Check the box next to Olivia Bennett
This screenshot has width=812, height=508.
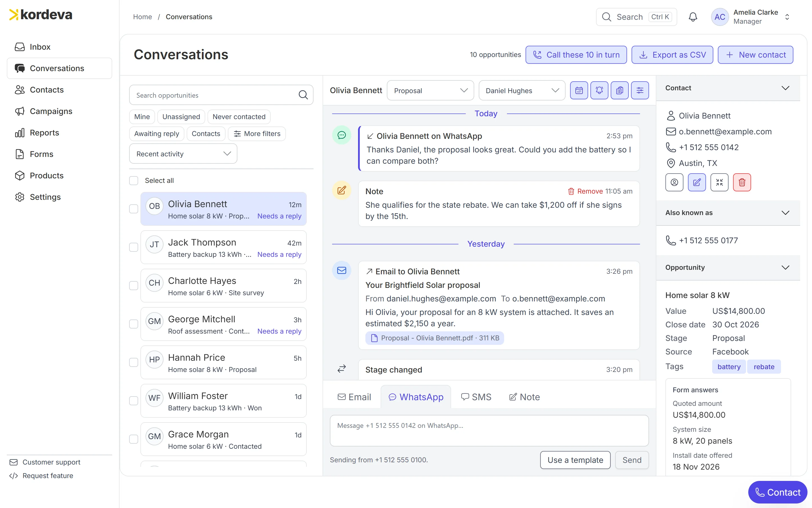coord(134,209)
